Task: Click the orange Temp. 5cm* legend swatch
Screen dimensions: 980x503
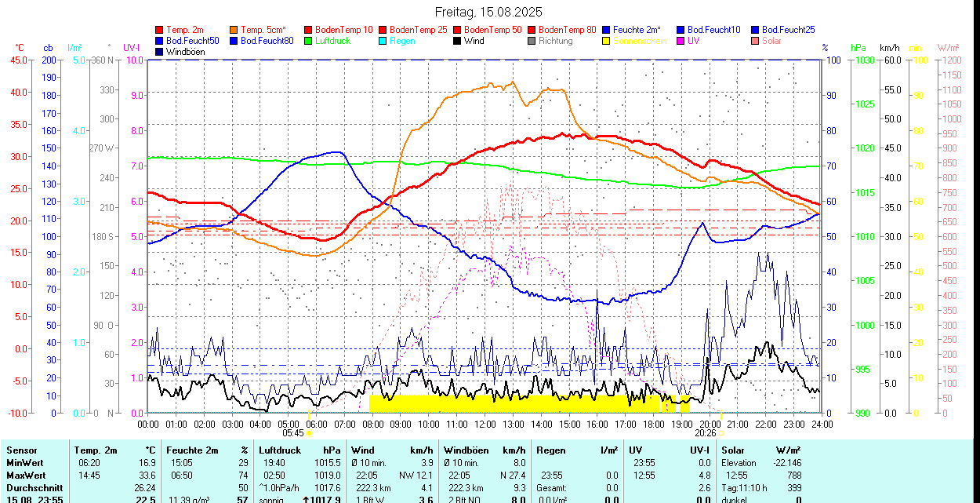Action: [x=234, y=29]
